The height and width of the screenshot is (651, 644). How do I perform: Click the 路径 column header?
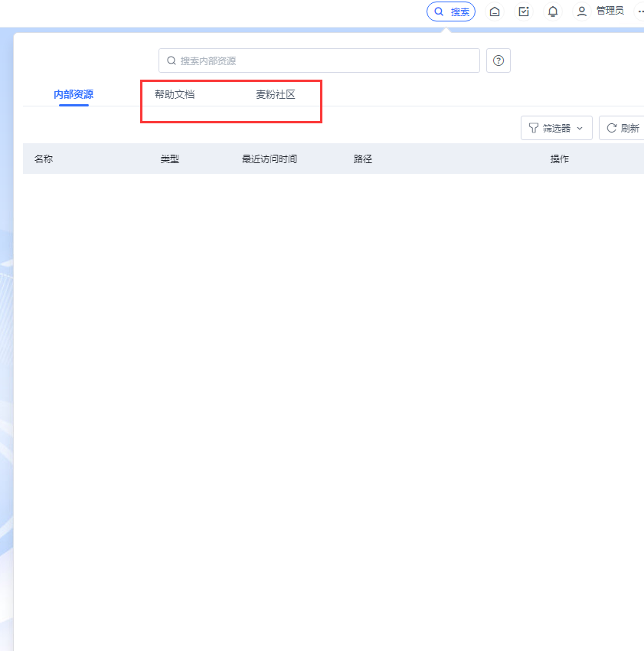point(363,159)
